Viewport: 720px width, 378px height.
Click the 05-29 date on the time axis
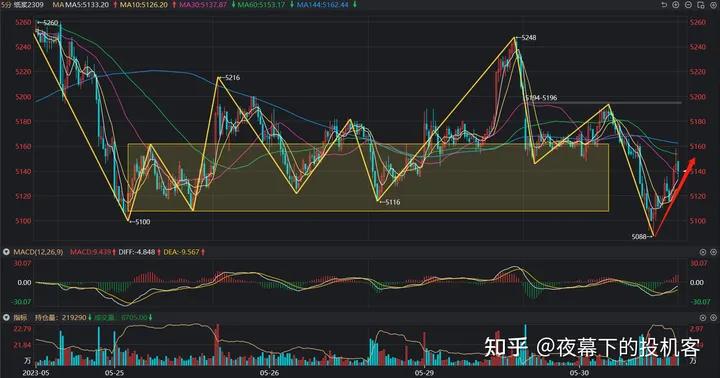tap(424, 372)
